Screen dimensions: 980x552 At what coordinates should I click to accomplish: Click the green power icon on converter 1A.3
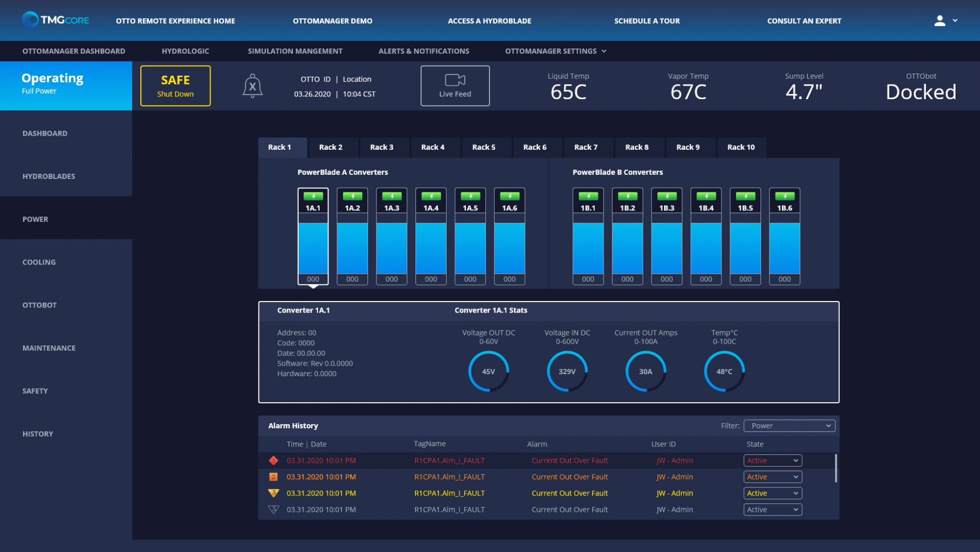click(x=392, y=196)
